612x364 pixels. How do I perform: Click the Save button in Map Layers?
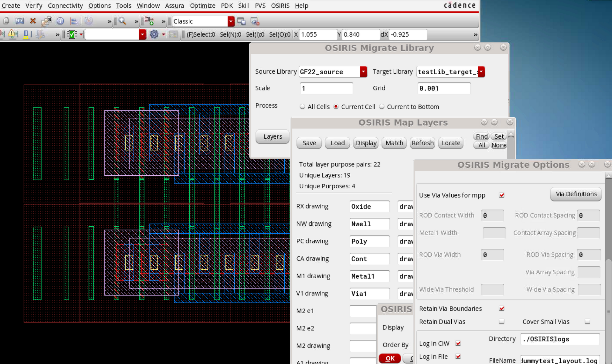click(x=309, y=143)
